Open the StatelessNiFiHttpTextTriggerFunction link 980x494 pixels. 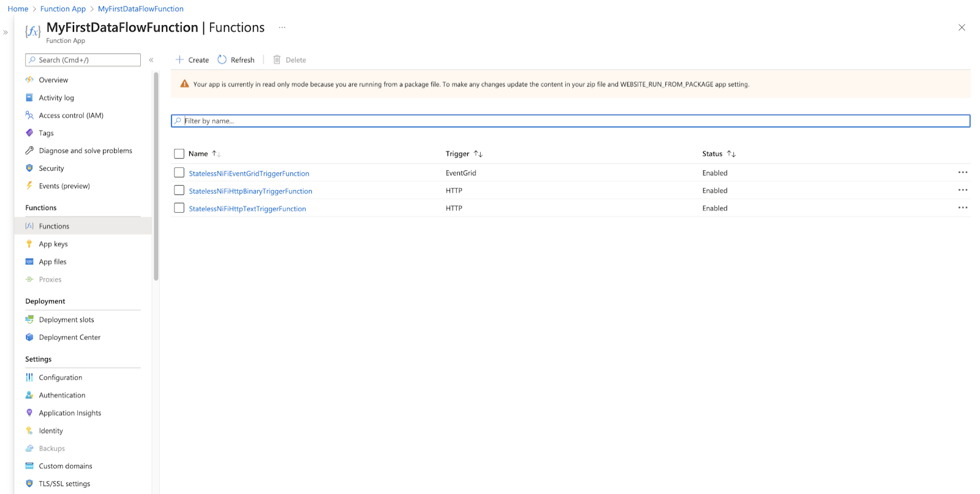pyautogui.click(x=247, y=209)
